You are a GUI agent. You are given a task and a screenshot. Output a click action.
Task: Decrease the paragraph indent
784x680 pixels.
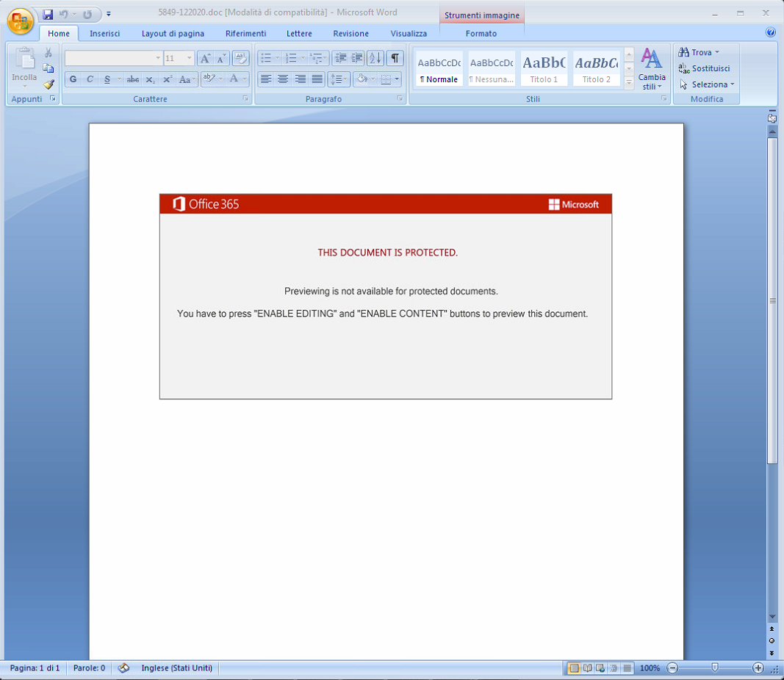pos(340,59)
